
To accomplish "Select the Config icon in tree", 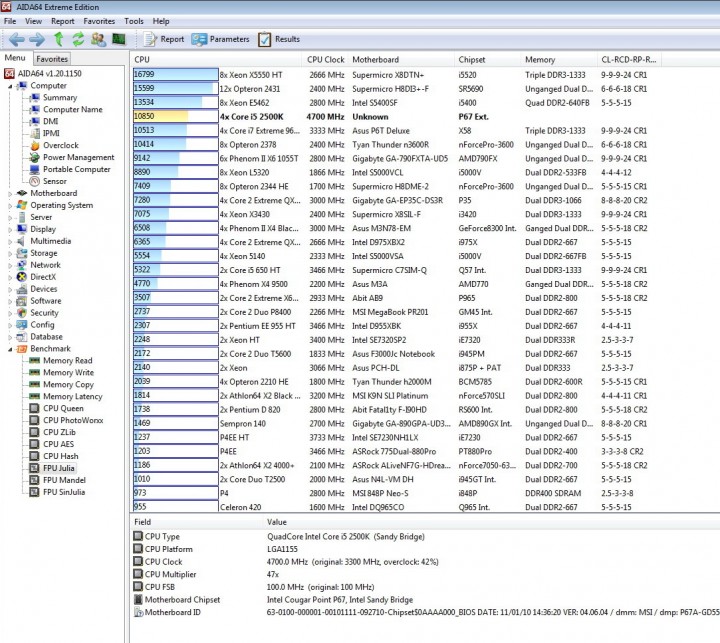I will pos(22,325).
